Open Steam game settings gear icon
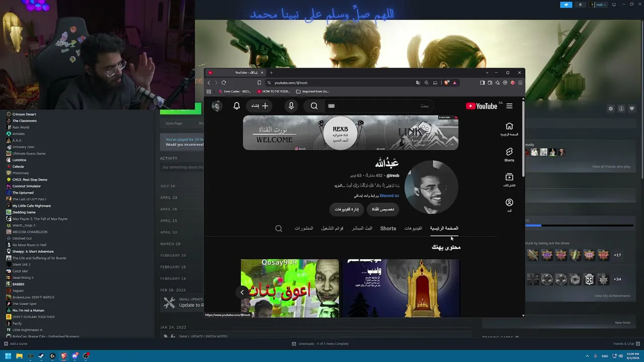 (x=611, y=109)
